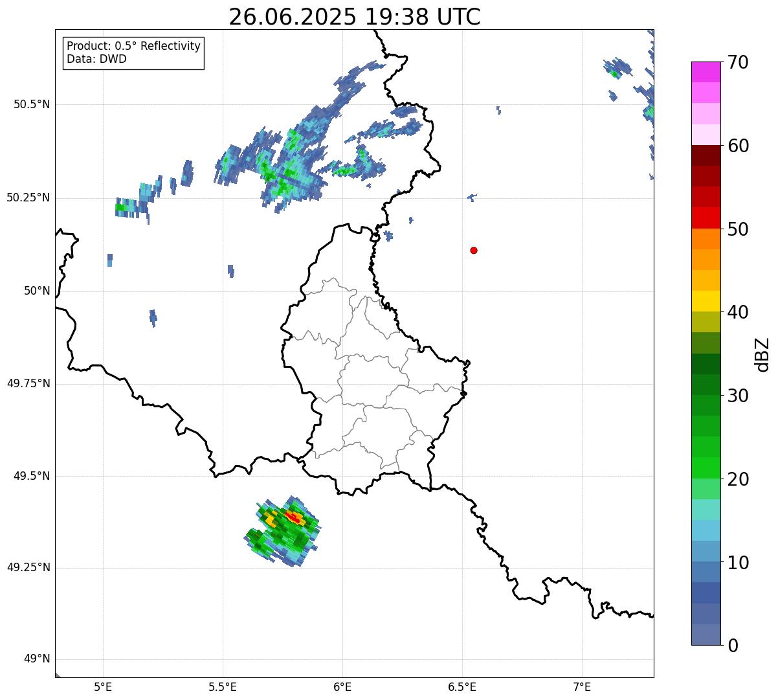Click the bright green swatch above 20 dBZ
The image size is (778, 700).
[x=706, y=468]
